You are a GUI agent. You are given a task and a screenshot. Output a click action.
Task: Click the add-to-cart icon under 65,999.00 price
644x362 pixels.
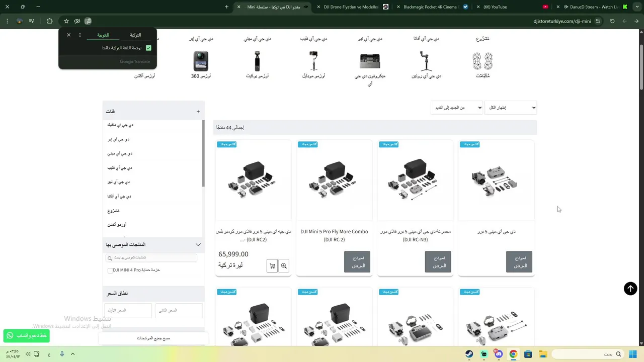272,266
